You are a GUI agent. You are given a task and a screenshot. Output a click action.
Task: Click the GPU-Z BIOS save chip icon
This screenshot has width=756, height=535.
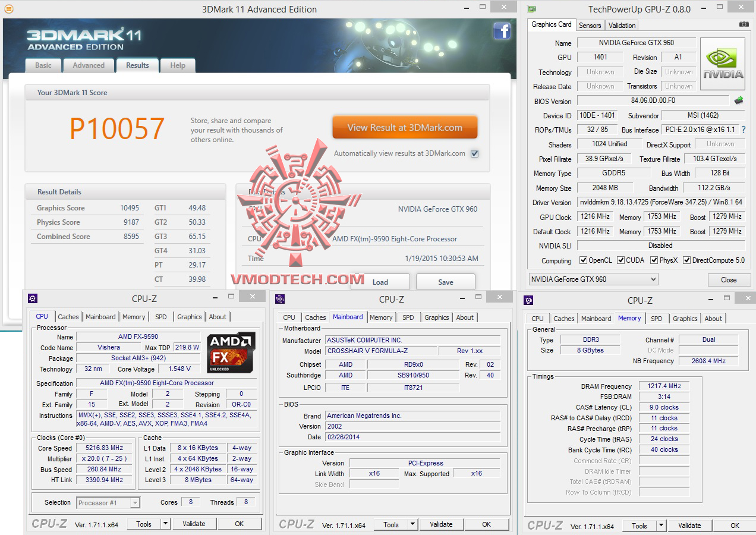739,100
